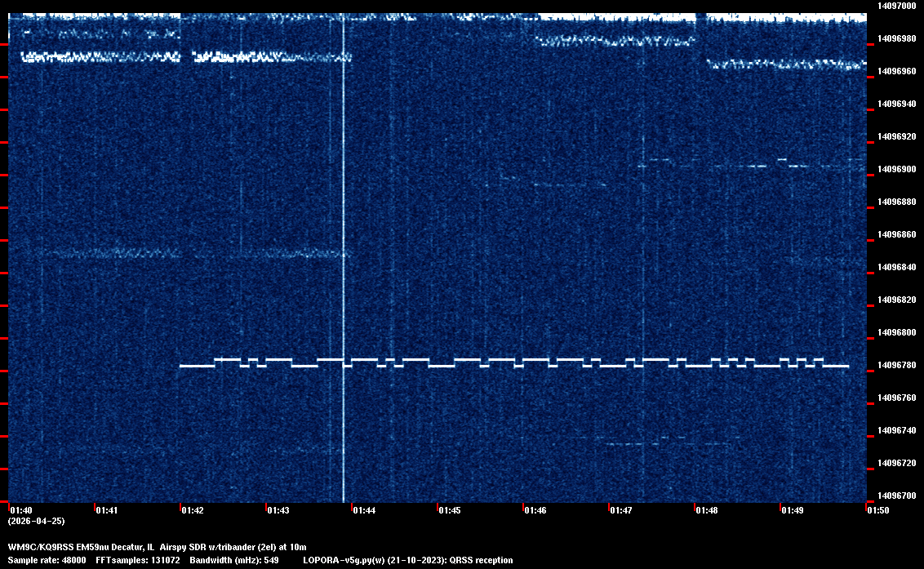Image resolution: width=924 pixels, height=569 pixels.
Task: Click the Bandwidth (mHz): 549 text
Action: pos(234,560)
